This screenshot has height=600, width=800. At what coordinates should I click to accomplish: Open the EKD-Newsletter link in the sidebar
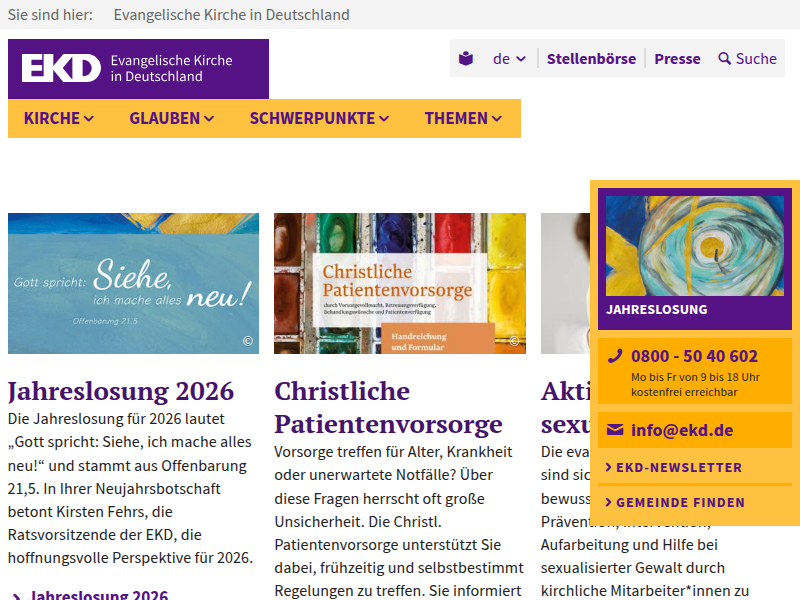(678, 467)
